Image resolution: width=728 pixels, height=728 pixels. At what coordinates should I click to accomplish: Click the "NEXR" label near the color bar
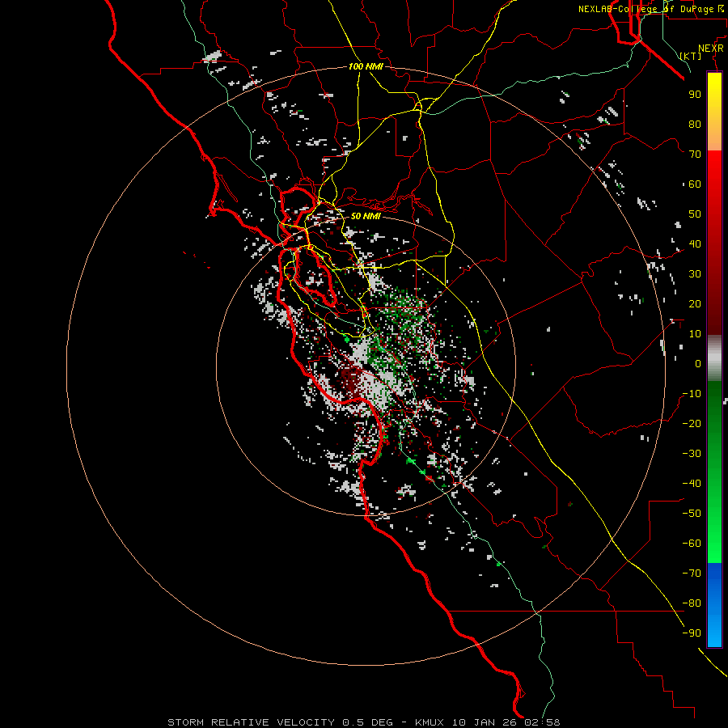point(711,49)
